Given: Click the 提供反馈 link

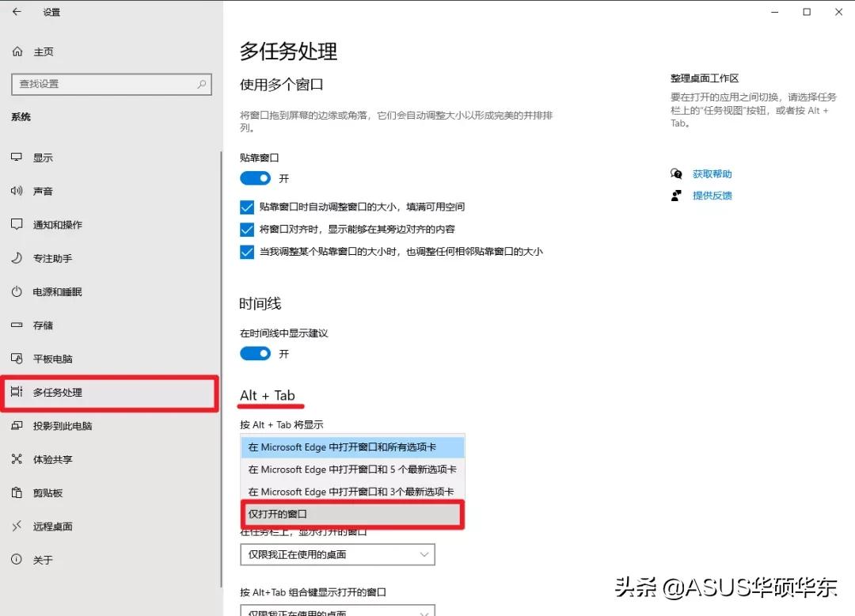Looking at the screenshot, I should pyautogui.click(x=712, y=196).
